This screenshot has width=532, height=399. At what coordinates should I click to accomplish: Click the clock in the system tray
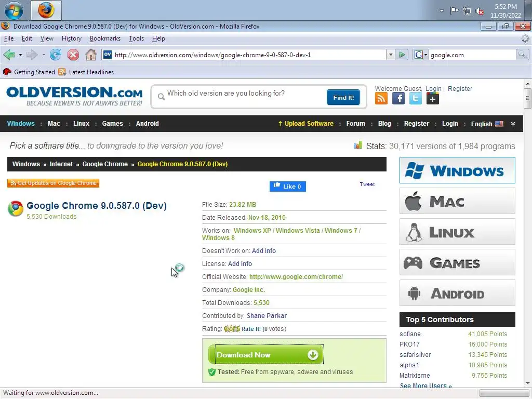tap(505, 11)
